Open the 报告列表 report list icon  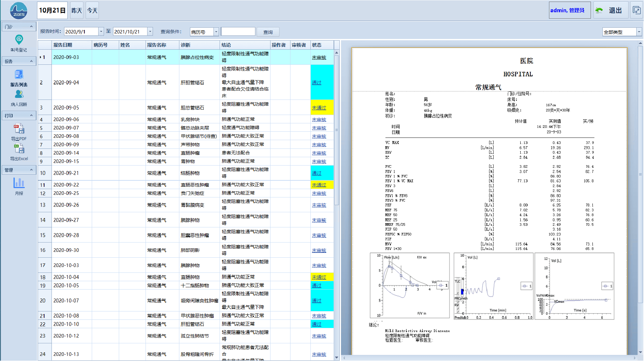[19, 75]
